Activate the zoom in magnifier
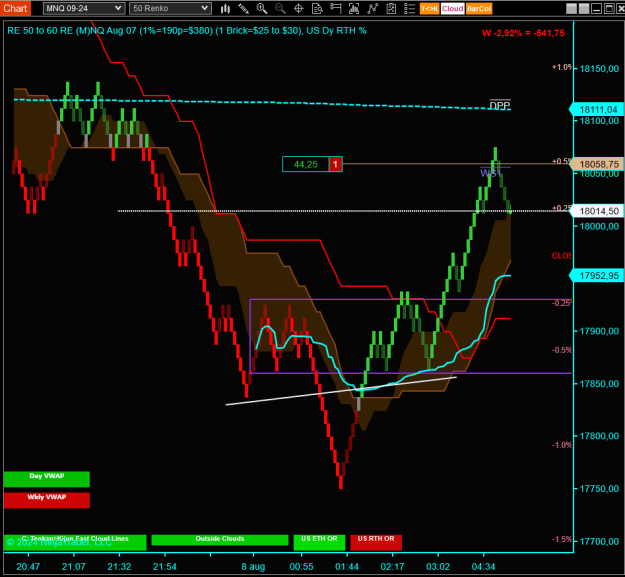 [x=262, y=8]
